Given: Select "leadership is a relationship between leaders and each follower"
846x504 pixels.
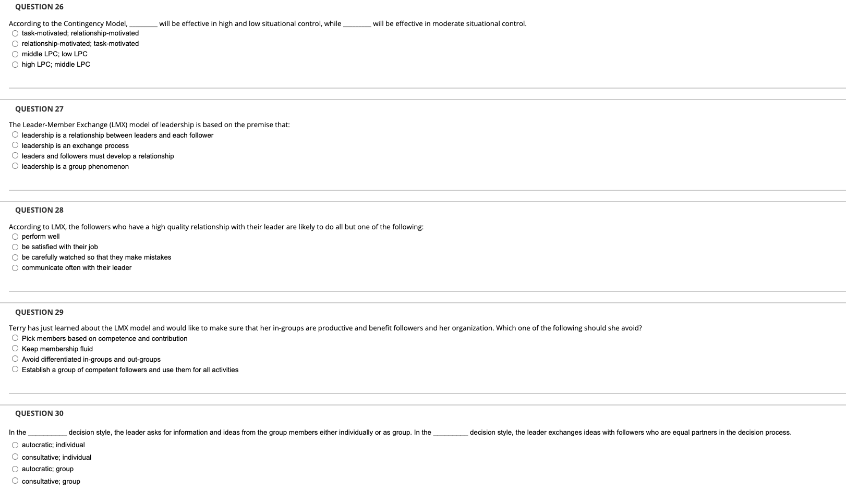Looking at the screenshot, I should [14, 134].
